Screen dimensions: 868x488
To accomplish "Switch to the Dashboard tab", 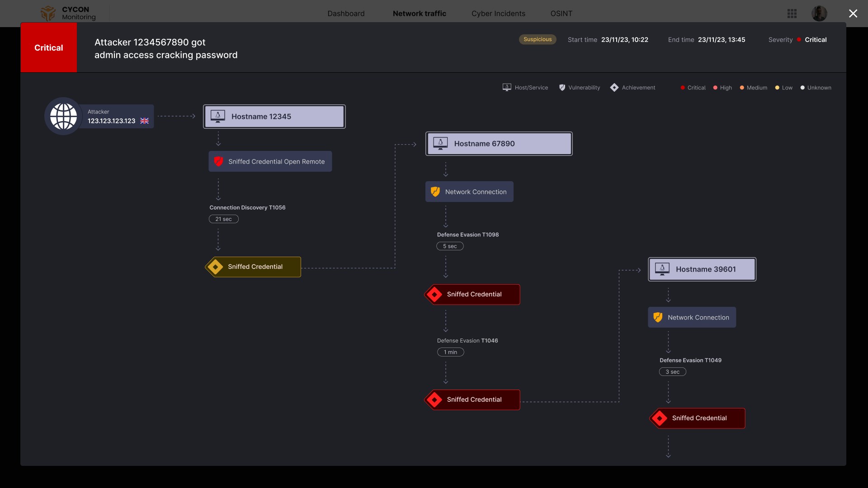I will (x=346, y=14).
